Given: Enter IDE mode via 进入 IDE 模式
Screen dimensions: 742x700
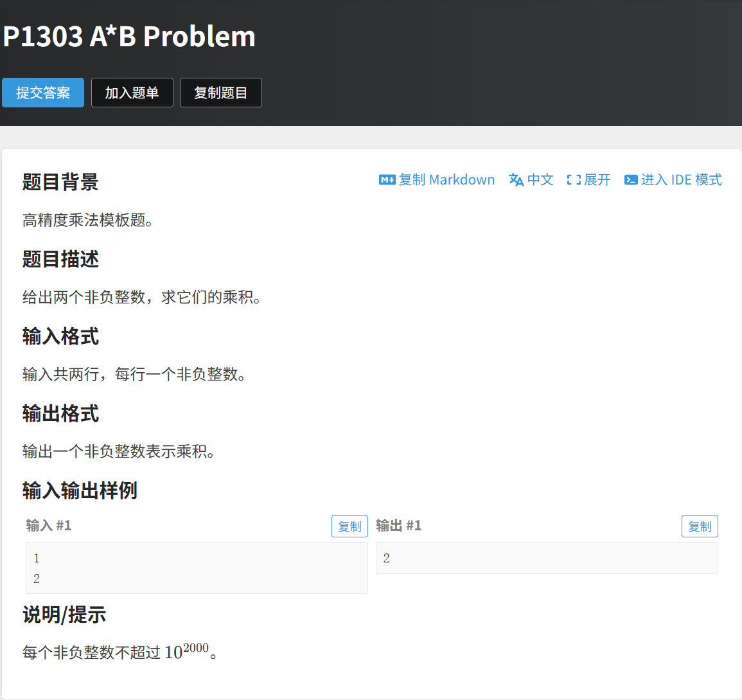Looking at the screenshot, I should [682, 180].
